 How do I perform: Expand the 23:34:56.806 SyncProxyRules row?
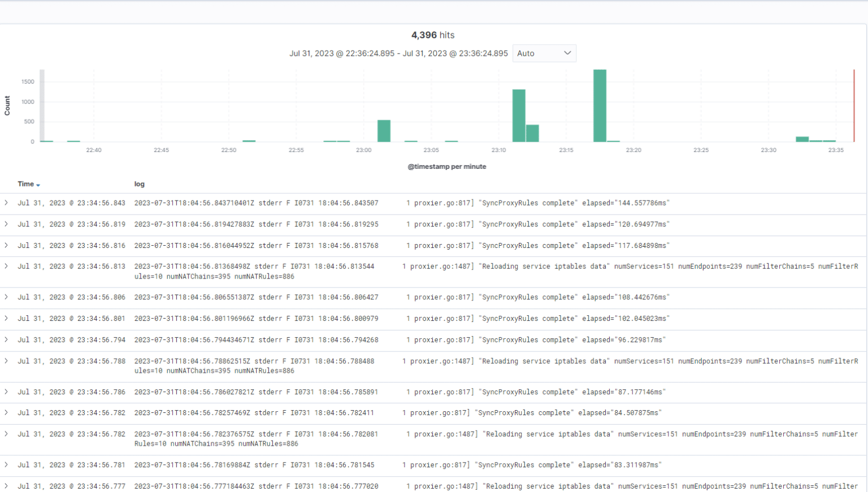click(7, 297)
